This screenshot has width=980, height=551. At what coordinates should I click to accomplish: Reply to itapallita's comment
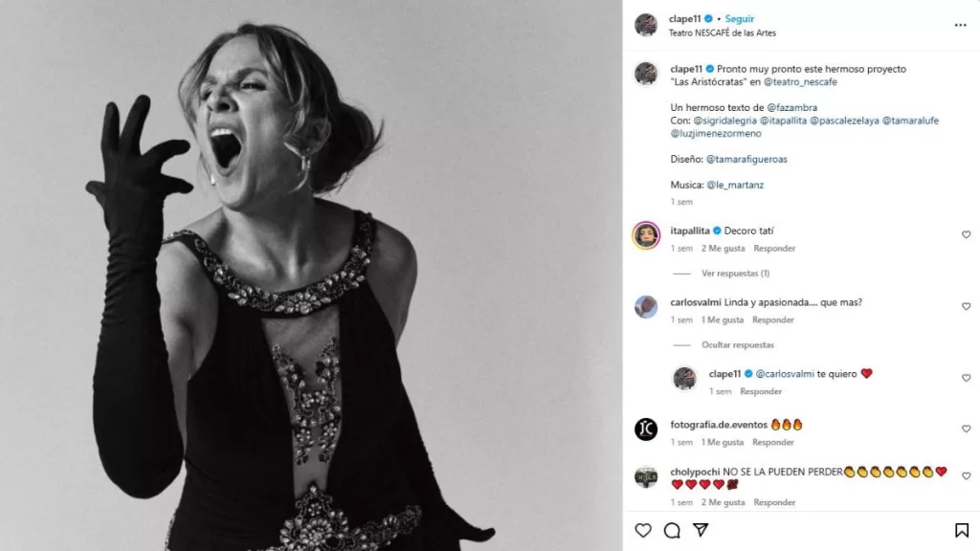click(774, 249)
